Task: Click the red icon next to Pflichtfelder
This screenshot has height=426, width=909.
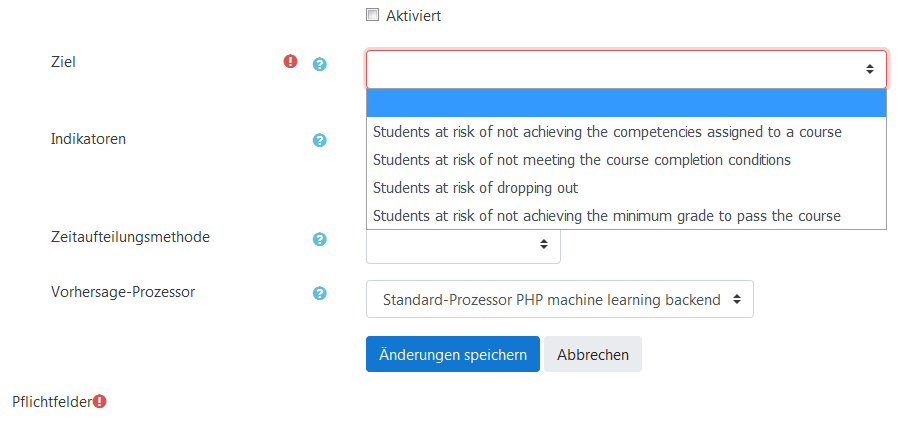Action: click(100, 402)
